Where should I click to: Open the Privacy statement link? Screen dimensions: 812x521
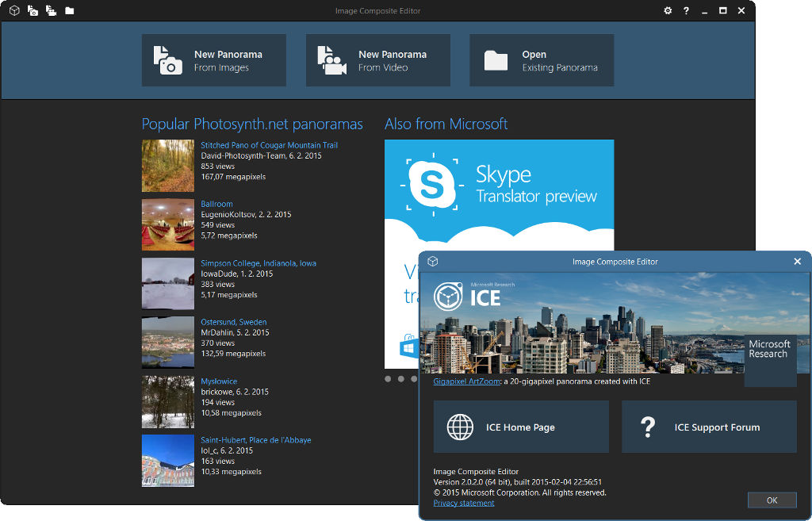(x=464, y=503)
